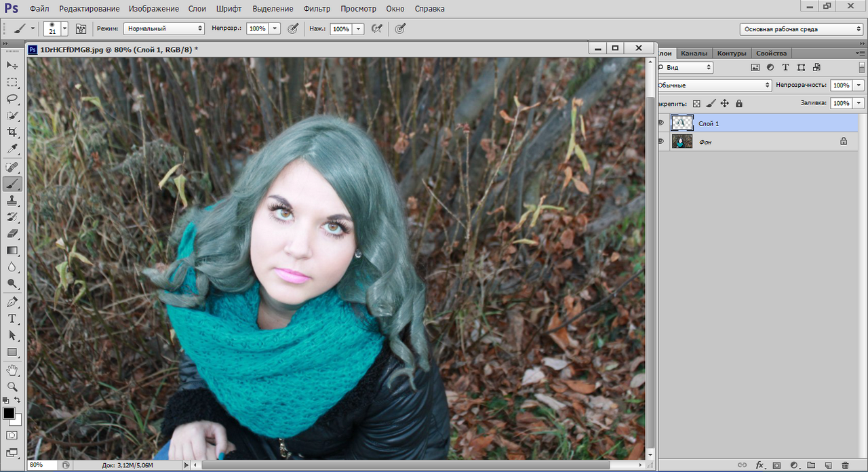Click the foreground color swatch
868x472 pixels.
[x=9, y=413]
